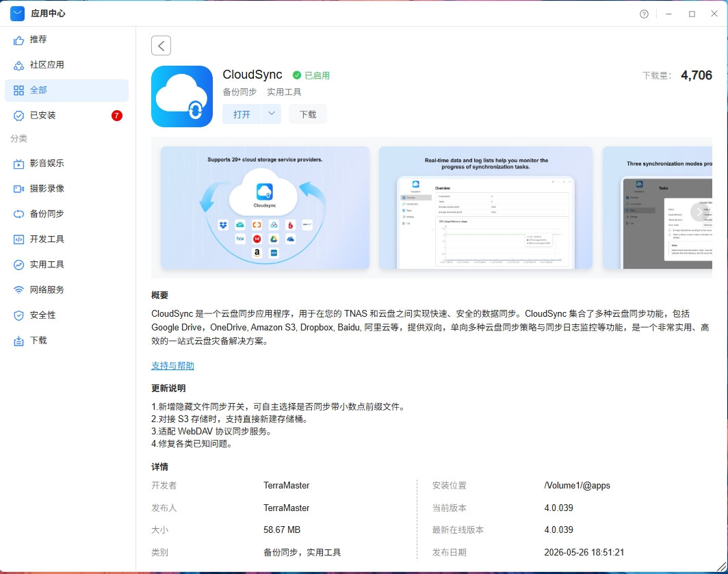Click the 已安装 checkmark badge icon
The height and width of the screenshot is (574, 728).
[x=18, y=116]
